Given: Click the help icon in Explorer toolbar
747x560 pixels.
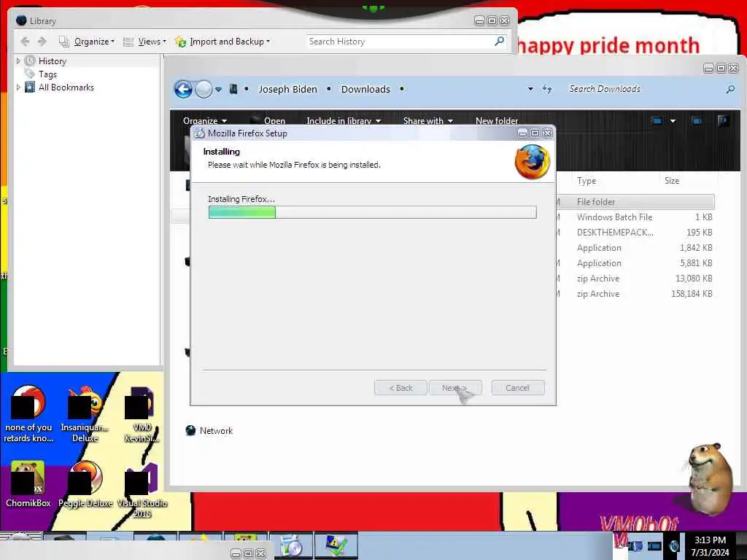Looking at the screenshot, I should (x=723, y=120).
